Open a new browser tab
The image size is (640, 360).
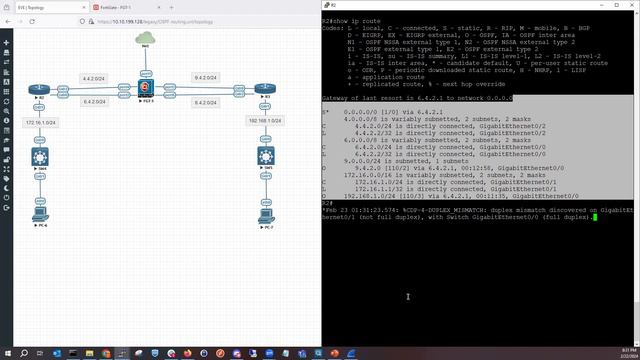tap(171, 7)
